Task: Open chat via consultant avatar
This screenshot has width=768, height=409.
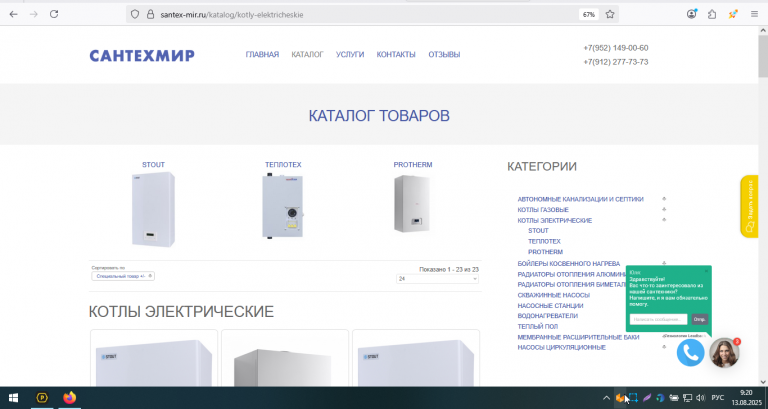Action: 724,352
